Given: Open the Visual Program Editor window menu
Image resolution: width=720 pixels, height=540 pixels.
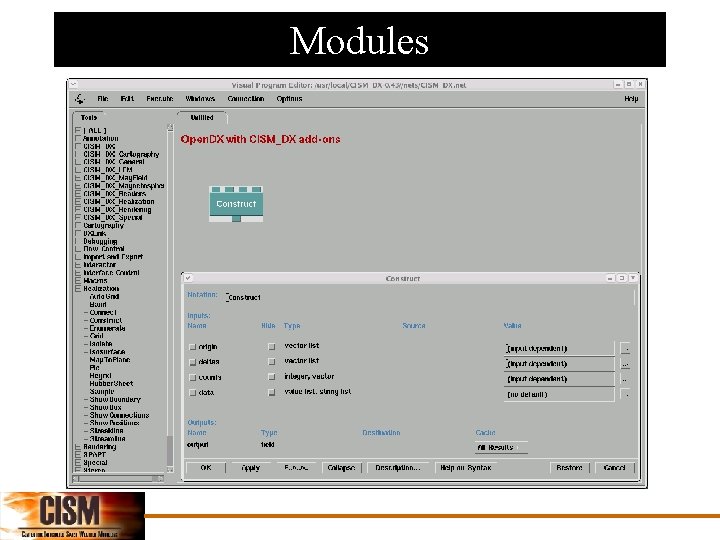Looking at the screenshot, I should click(73, 85).
